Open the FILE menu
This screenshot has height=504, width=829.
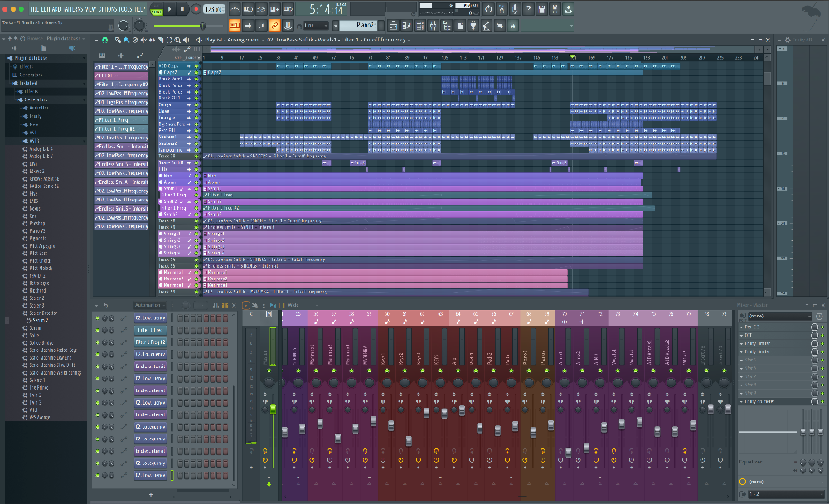34,9
